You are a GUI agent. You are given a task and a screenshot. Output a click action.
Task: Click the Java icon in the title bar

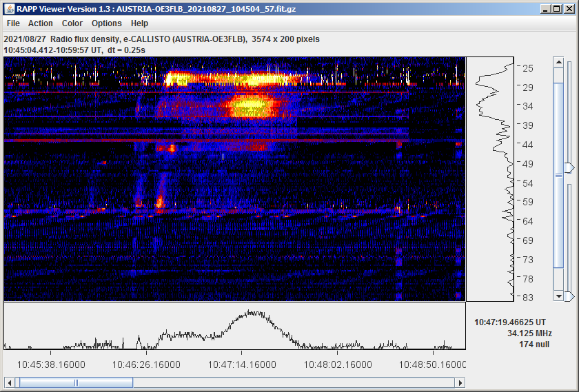(10, 9)
